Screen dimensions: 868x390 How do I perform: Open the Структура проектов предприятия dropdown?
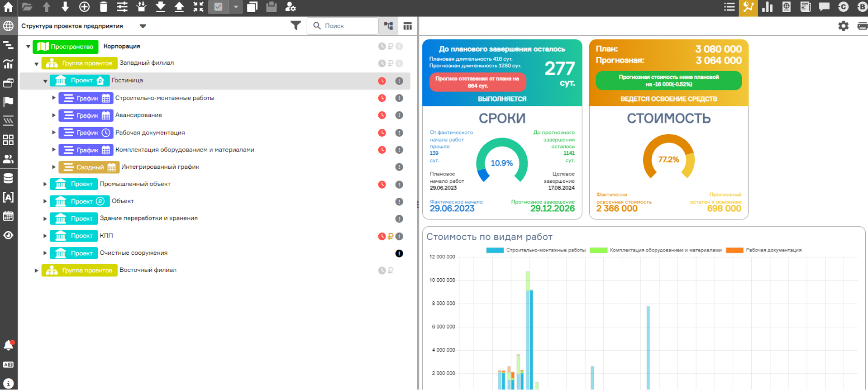click(x=143, y=26)
